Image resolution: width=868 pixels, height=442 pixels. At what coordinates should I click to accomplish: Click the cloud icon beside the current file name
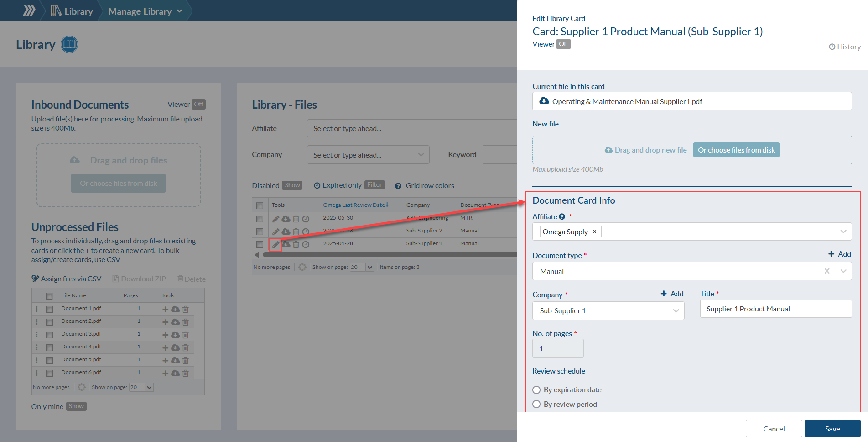coord(544,101)
